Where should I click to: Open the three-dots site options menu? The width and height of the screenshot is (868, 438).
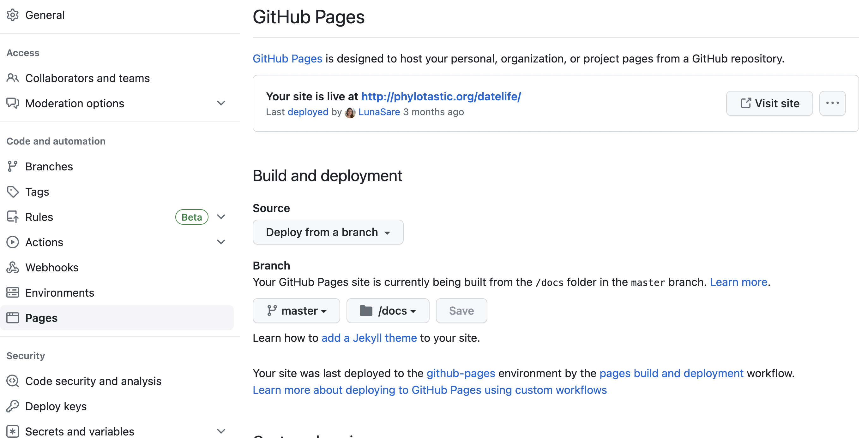tap(832, 104)
